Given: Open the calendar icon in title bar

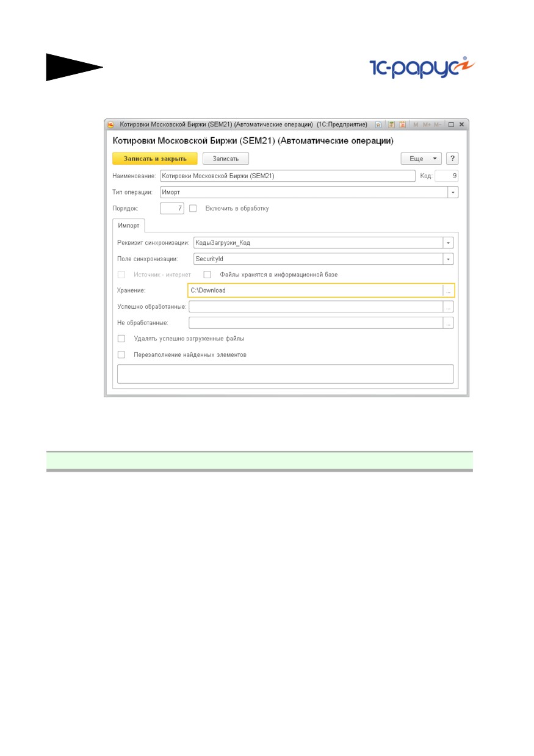Looking at the screenshot, I should (x=403, y=124).
